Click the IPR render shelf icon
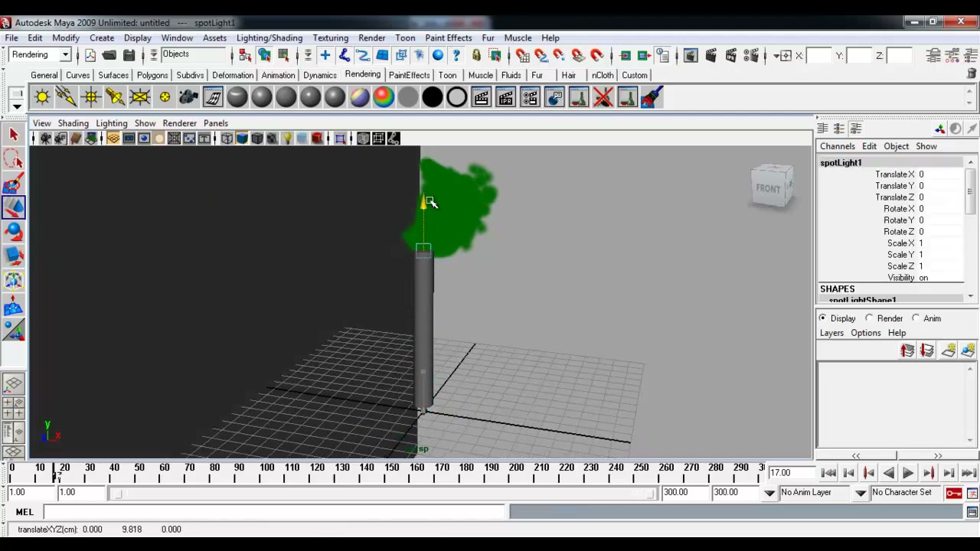Viewport: 980px width, 551px height. [506, 97]
